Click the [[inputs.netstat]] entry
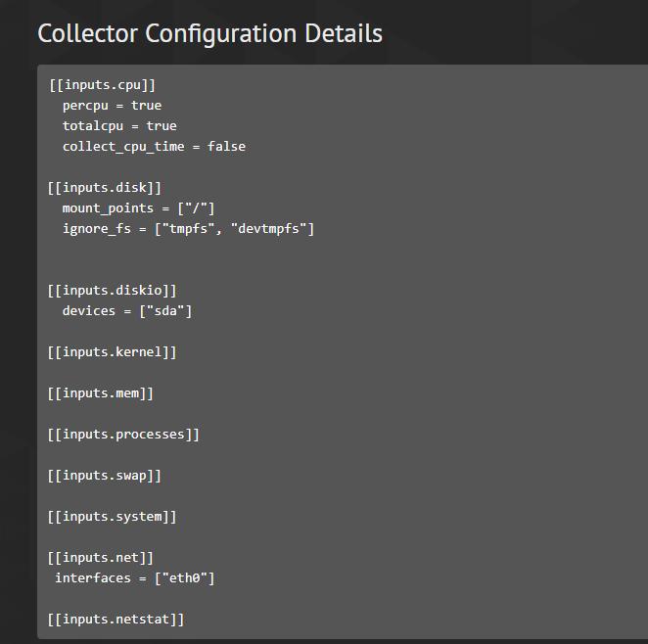 point(116,620)
